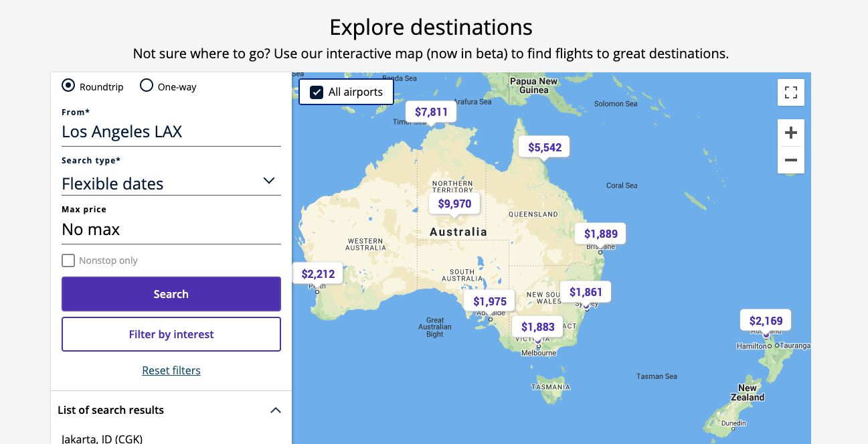The image size is (868, 444).
Task: Open the Flexible dates search type dropdown
Action: pyautogui.click(x=171, y=183)
